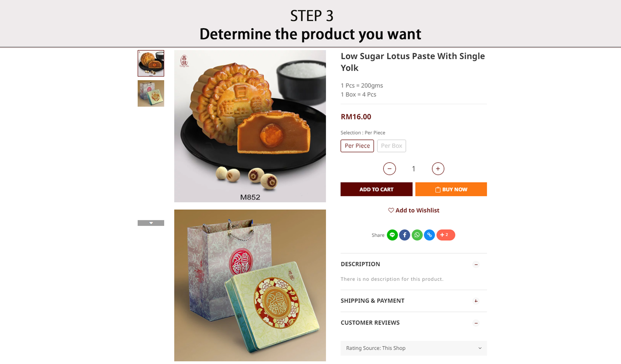
Task: Share product via LINE icon
Action: coord(392,235)
